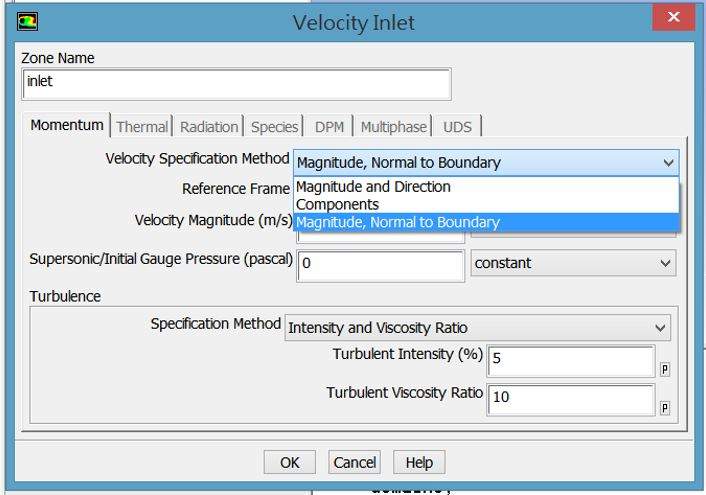Switch to the Species tab
706x495 pixels.
point(275,127)
